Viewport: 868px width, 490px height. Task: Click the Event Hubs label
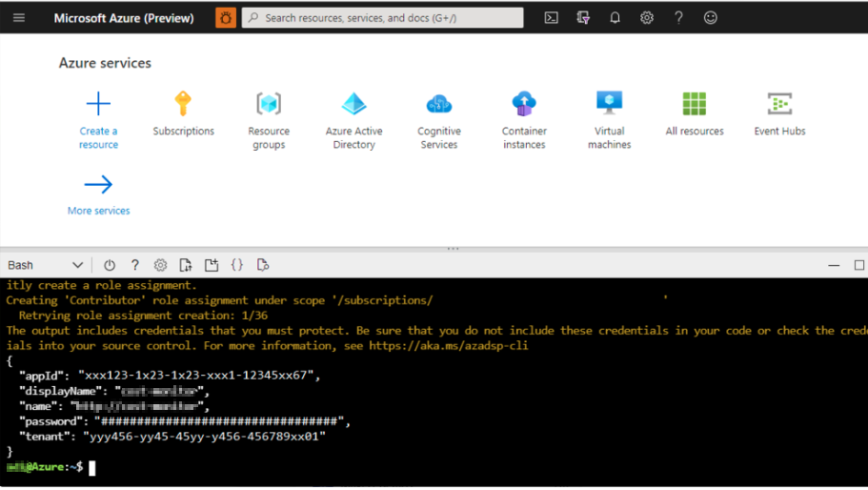(x=779, y=132)
